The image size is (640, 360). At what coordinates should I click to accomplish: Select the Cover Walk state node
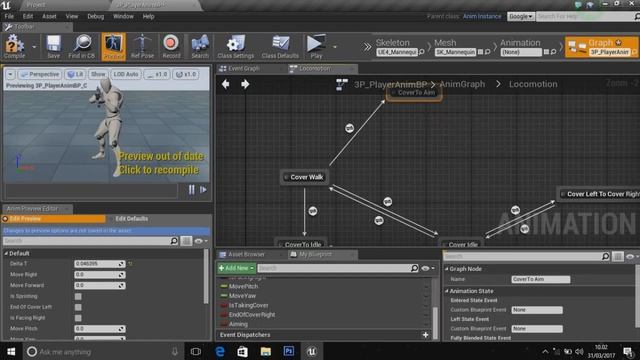pos(304,177)
